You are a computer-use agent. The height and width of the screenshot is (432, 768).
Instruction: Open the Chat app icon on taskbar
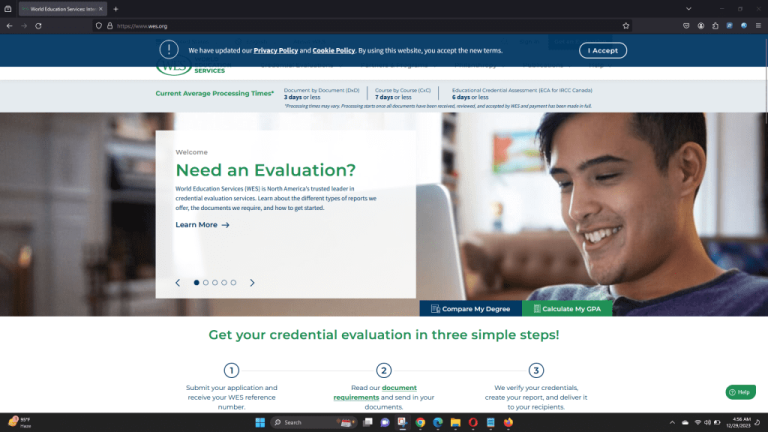click(x=385, y=422)
